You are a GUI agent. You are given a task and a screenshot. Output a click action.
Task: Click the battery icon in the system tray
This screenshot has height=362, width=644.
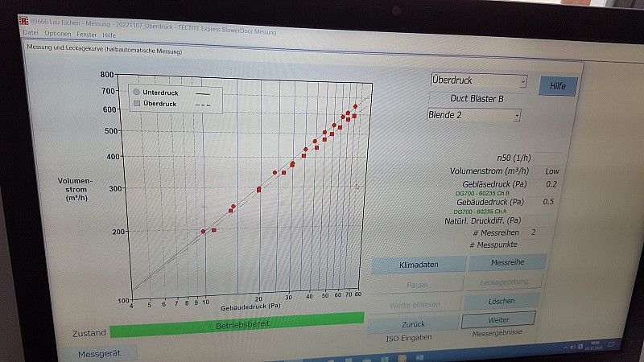click(573, 348)
